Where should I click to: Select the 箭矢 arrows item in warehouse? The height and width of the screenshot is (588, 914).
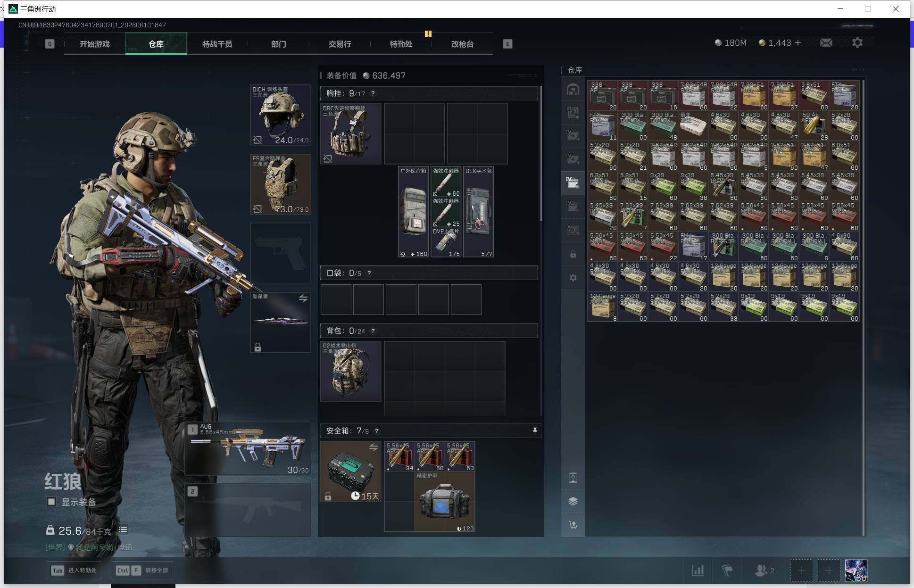coord(693,125)
